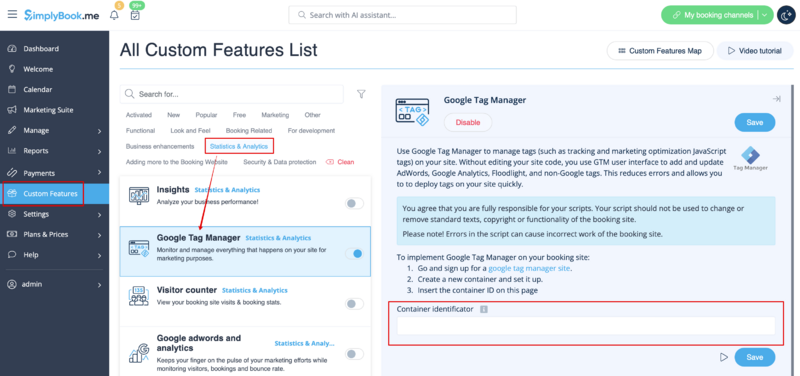This screenshot has height=376, width=800.
Task: Select the Functional filter tag
Action: tap(140, 131)
